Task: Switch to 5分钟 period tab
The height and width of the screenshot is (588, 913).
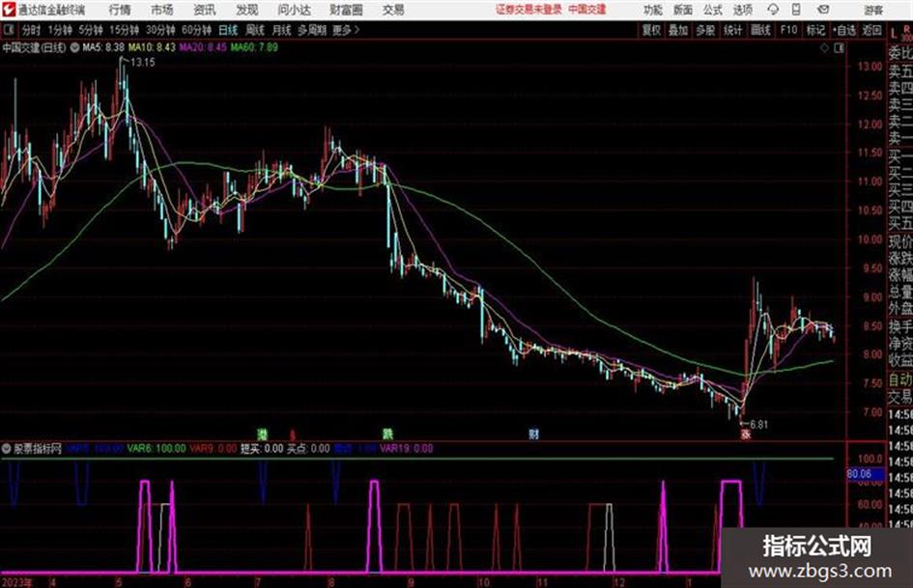Action: click(x=90, y=30)
